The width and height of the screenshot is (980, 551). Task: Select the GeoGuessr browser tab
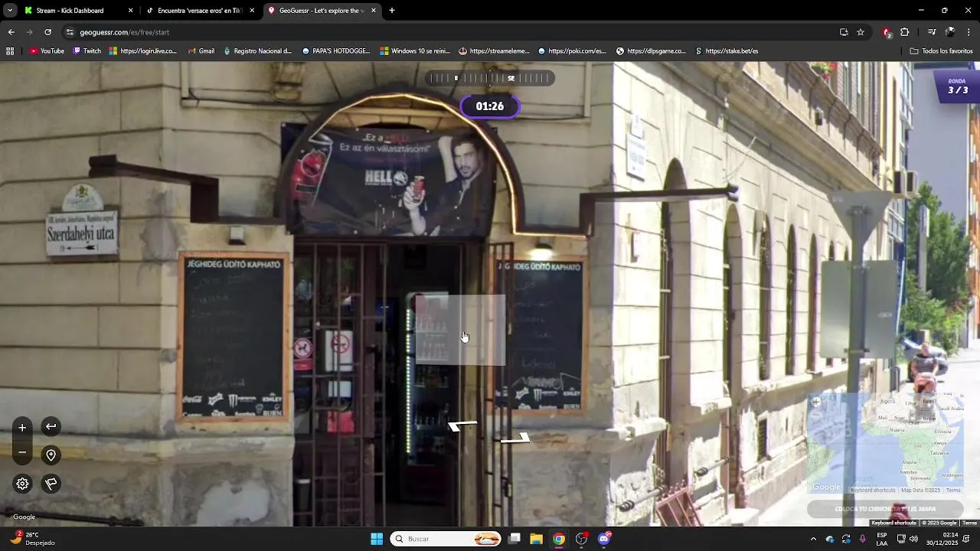[x=322, y=11]
